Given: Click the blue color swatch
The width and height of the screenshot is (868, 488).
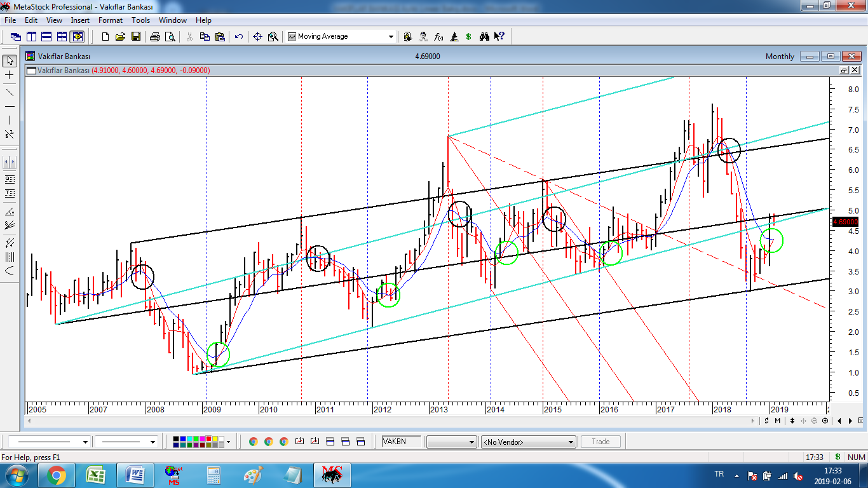Looking at the screenshot, I should click(183, 438).
